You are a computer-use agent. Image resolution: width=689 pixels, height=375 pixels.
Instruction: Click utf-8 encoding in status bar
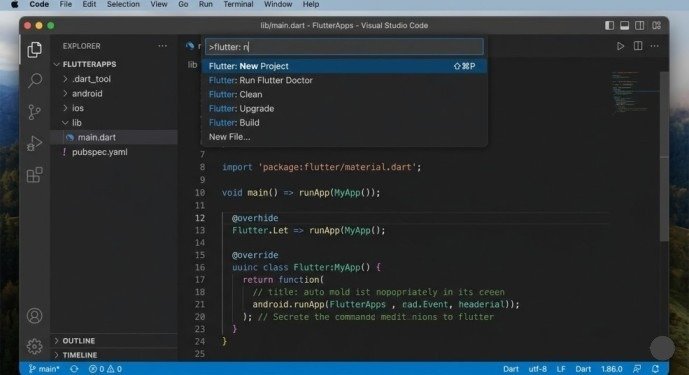[x=537, y=369]
